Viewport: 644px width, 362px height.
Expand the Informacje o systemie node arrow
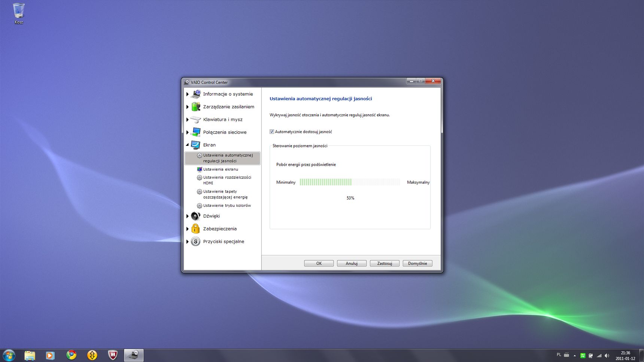188,94
